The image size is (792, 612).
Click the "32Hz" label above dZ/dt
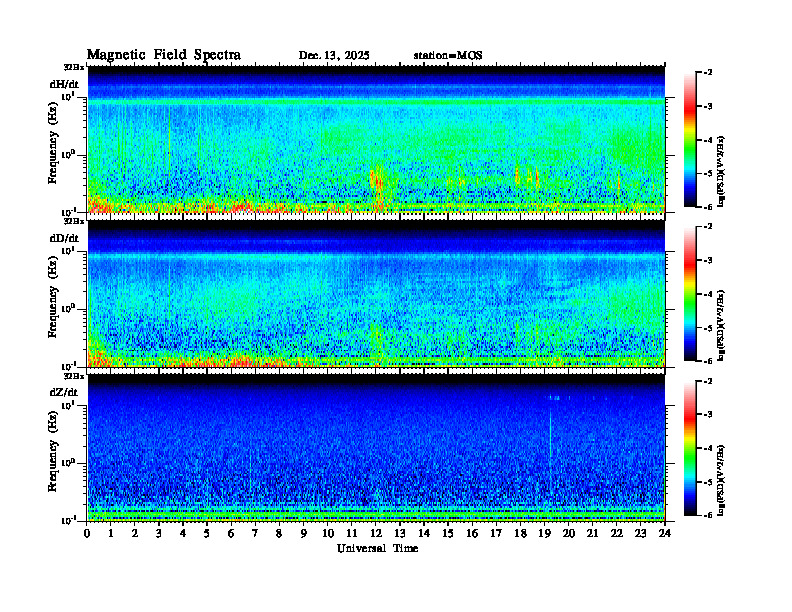coord(73,376)
